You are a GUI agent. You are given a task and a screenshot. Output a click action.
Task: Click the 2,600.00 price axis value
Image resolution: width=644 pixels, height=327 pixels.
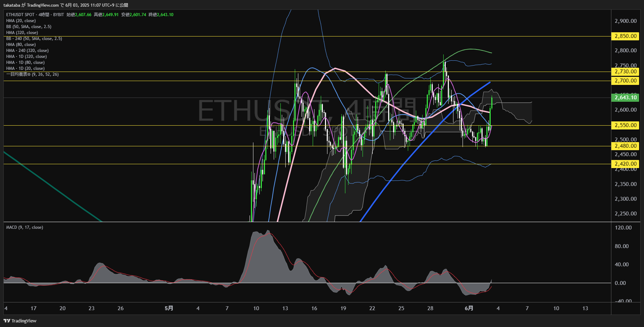(x=625, y=110)
